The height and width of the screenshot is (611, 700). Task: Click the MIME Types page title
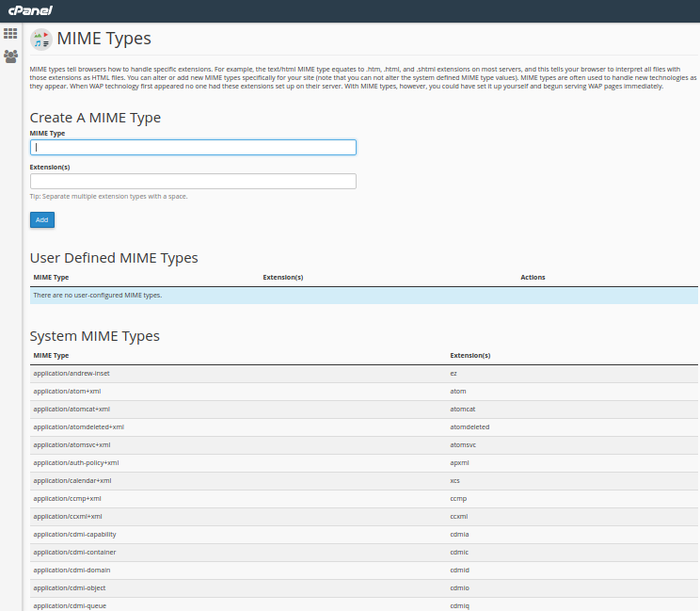pos(103,39)
